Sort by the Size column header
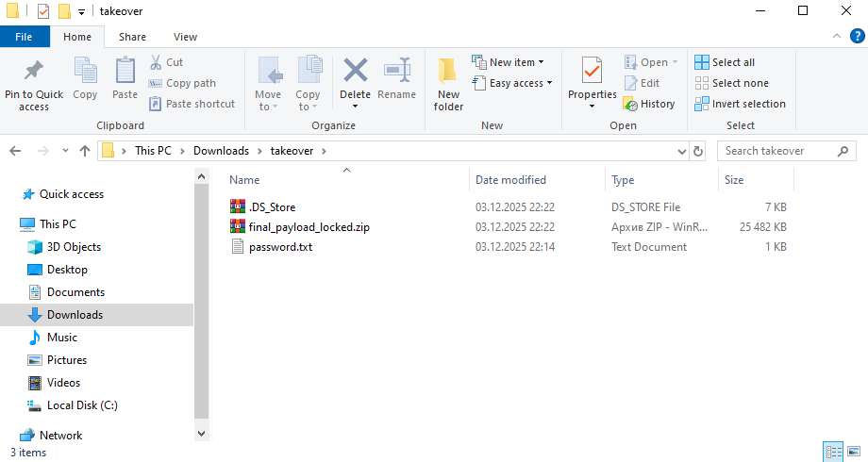 (734, 180)
